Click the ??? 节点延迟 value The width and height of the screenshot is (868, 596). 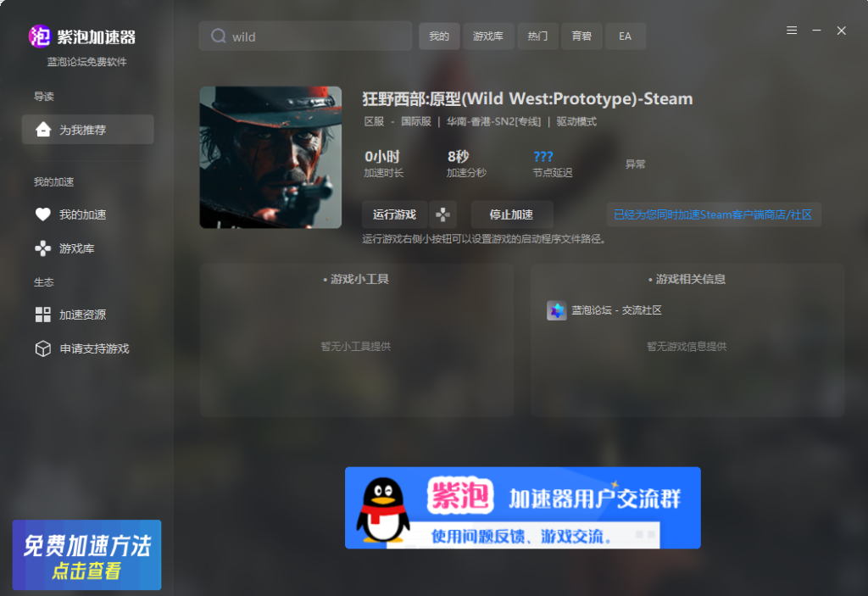pos(543,157)
